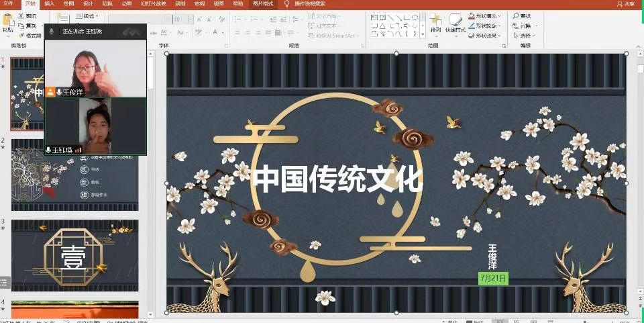The width and height of the screenshot is (644, 323).
Task: Click the Find (查找) magnifier icon
Action: (x=516, y=15)
